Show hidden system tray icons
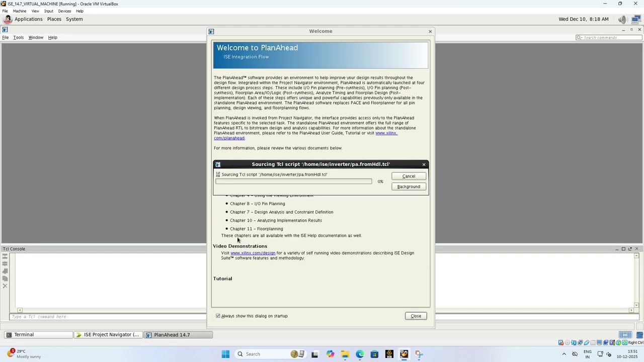The width and height of the screenshot is (644, 362). tap(563, 354)
